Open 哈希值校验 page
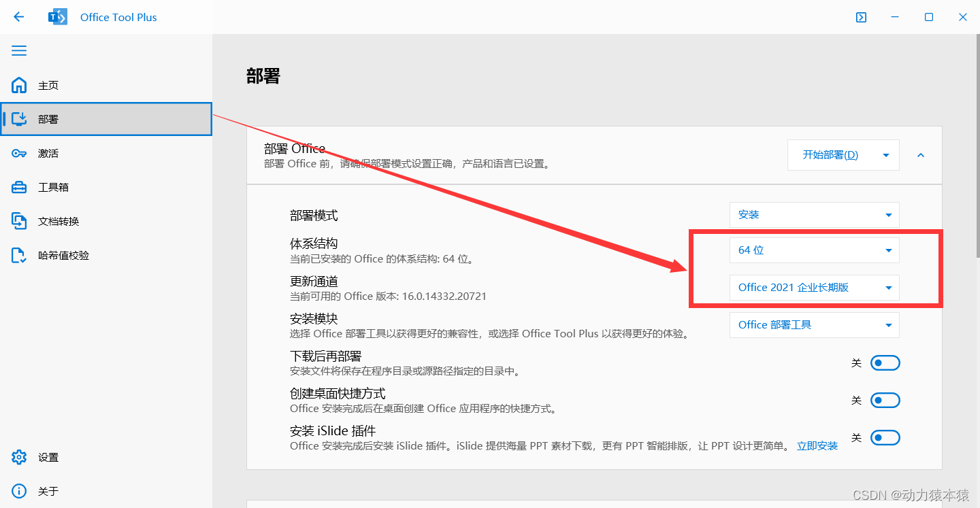This screenshot has height=508, width=980. coord(106,255)
